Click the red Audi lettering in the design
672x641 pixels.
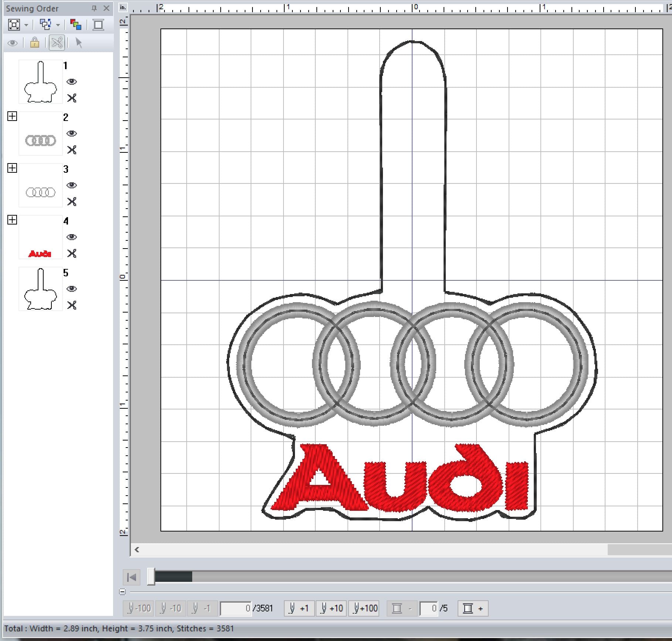click(x=399, y=478)
